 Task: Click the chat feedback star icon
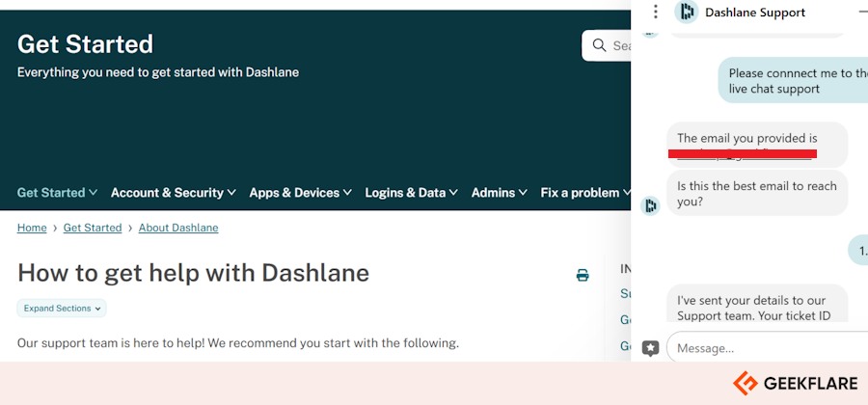(650, 348)
